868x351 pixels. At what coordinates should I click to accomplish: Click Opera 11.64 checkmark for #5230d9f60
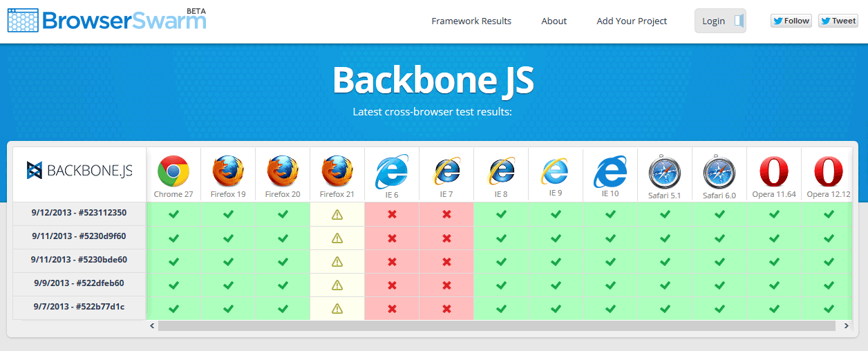(774, 238)
